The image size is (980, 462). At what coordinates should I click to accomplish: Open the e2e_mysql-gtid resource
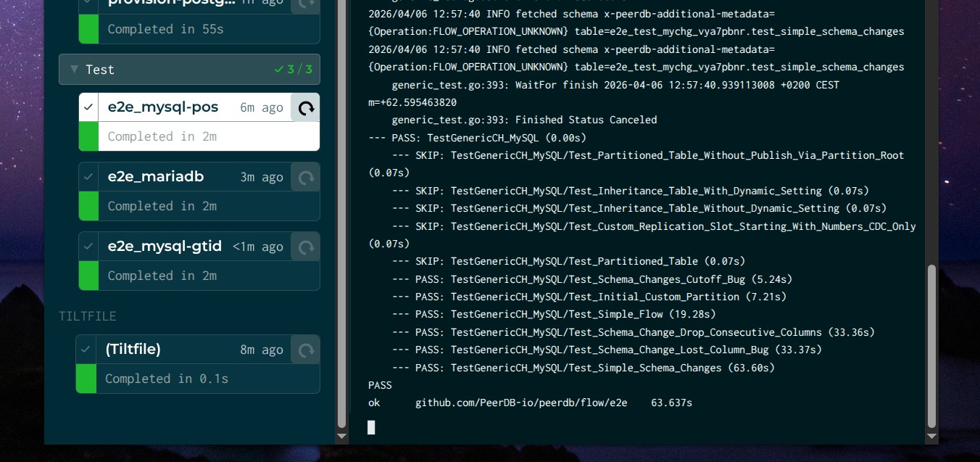(x=165, y=247)
